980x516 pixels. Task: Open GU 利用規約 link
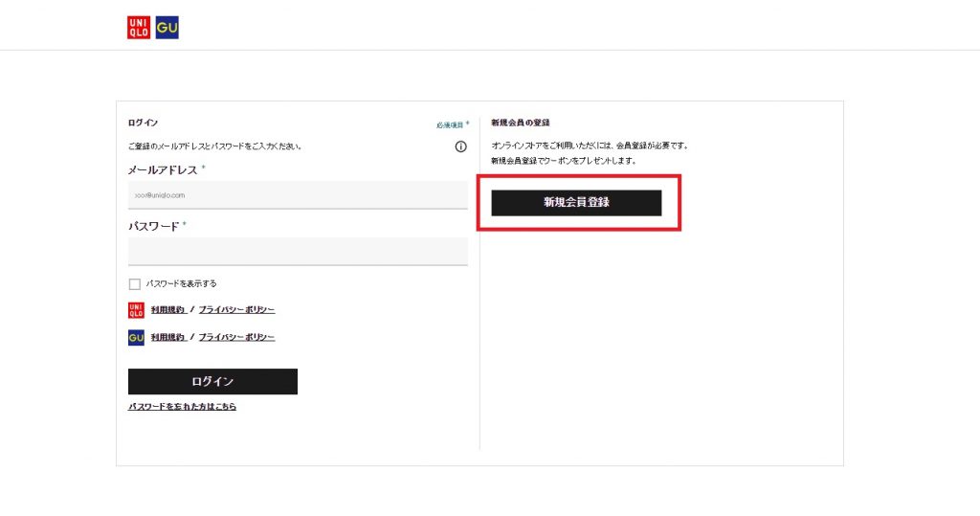[168, 338]
